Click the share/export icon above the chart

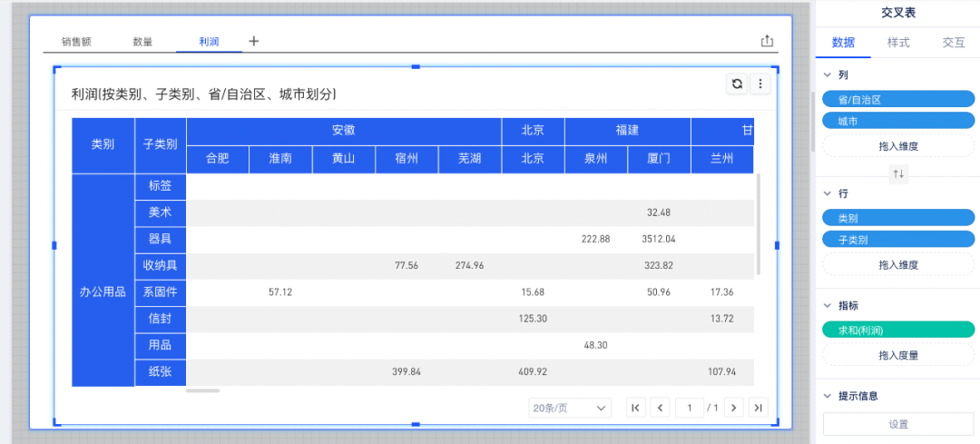pyautogui.click(x=767, y=41)
